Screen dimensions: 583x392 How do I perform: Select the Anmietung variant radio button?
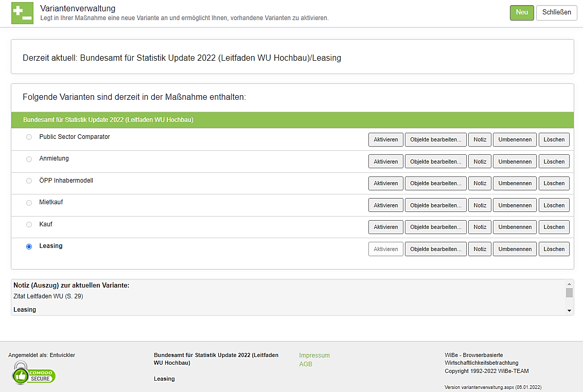[x=29, y=159]
